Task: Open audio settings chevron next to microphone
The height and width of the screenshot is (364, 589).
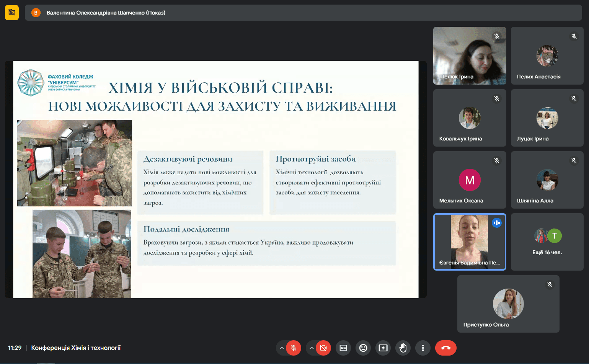Action: tap(282, 348)
